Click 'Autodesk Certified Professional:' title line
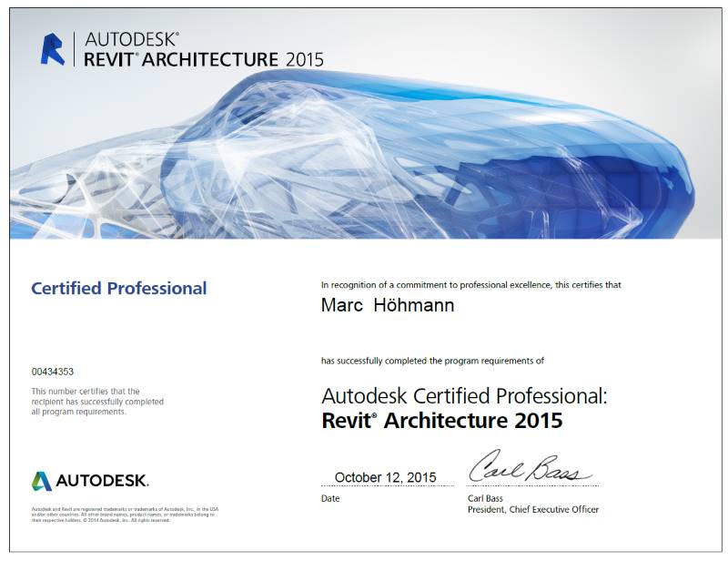 tap(464, 396)
